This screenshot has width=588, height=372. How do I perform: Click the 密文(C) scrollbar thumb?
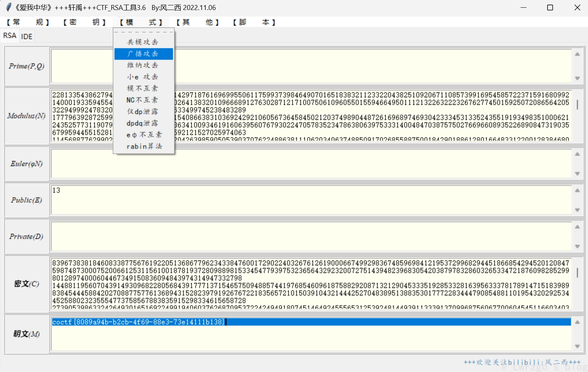[x=577, y=273]
